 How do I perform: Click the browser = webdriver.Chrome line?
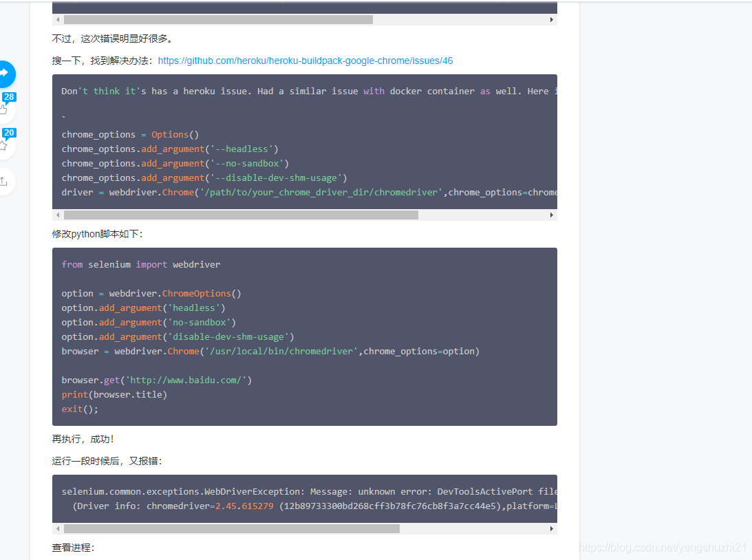[x=270, y=352]
